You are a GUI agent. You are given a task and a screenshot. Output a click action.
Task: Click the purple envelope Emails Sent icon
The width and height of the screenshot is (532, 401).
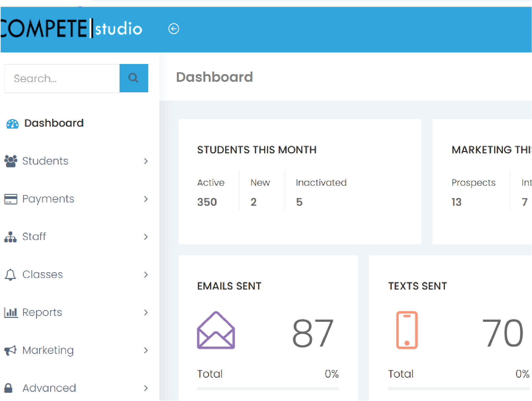tap(216, 330)
